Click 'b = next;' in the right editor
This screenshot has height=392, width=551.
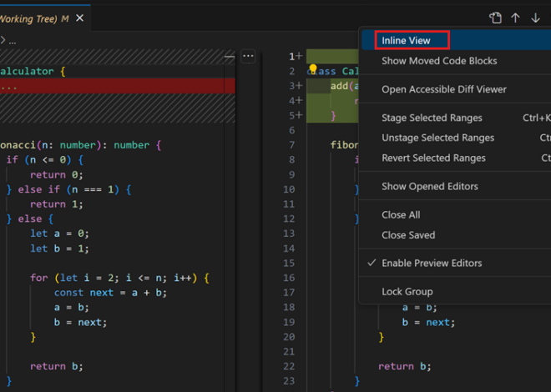428,322
